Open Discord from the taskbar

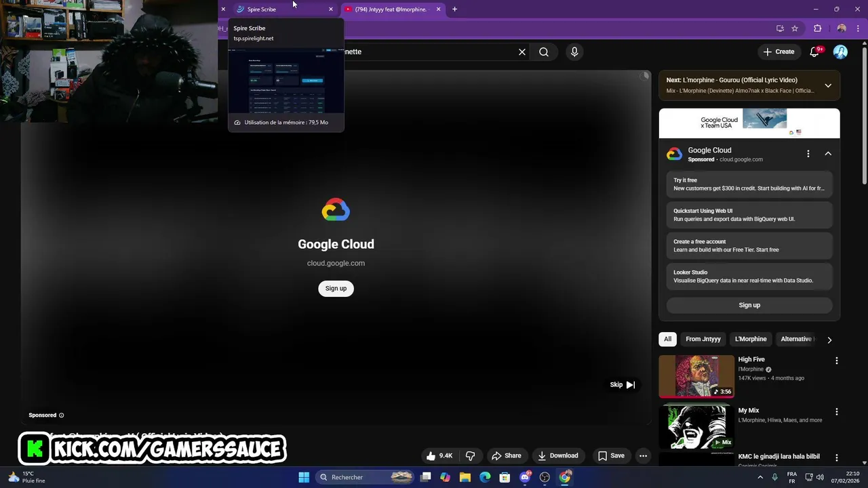pyautogui.click(x=525, y=477)
